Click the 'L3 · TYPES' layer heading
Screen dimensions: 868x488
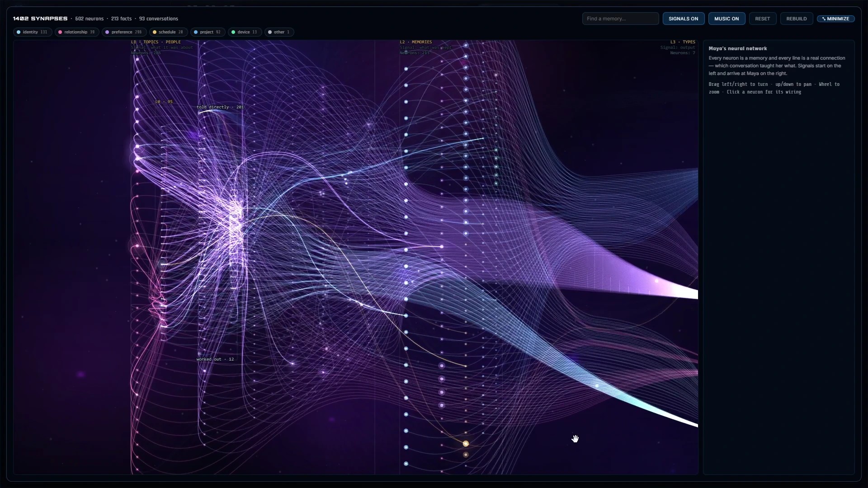click(x=683, y=42)
